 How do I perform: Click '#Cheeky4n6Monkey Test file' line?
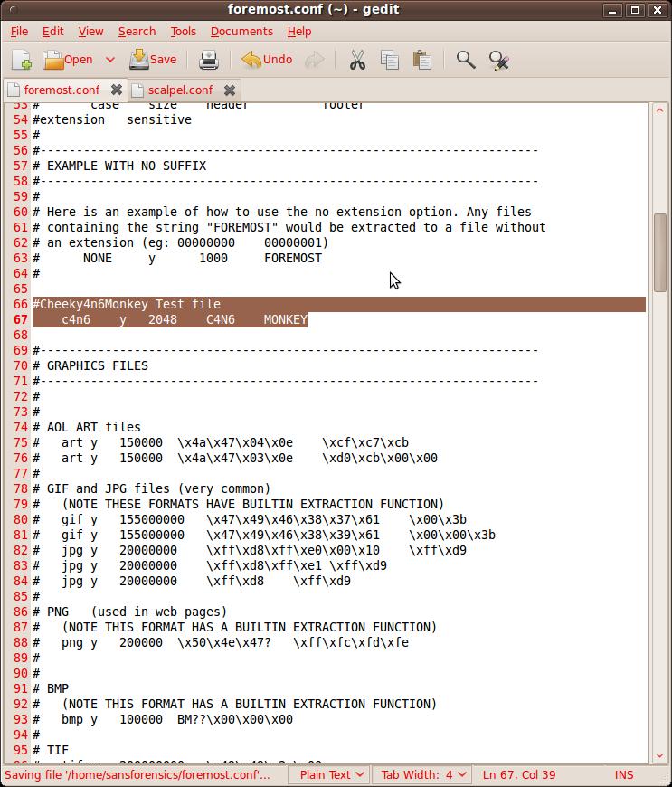pyautogui.click(x=126, y=304)
